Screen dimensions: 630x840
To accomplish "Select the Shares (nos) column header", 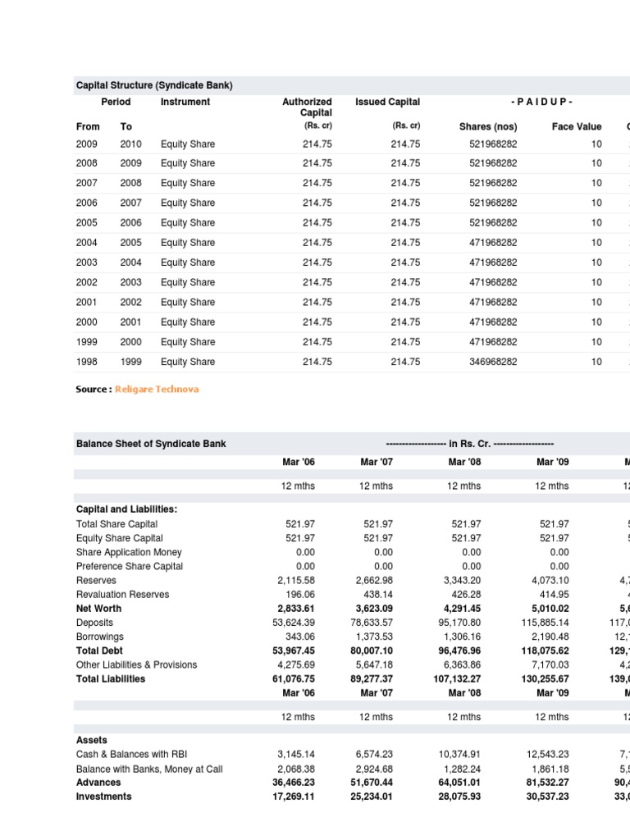I will click(488, 126).
